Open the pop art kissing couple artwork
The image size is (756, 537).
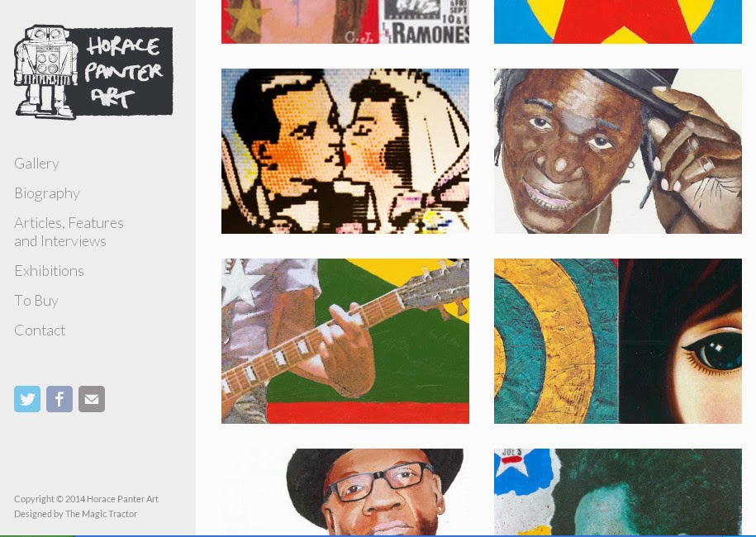coord(345,151)
